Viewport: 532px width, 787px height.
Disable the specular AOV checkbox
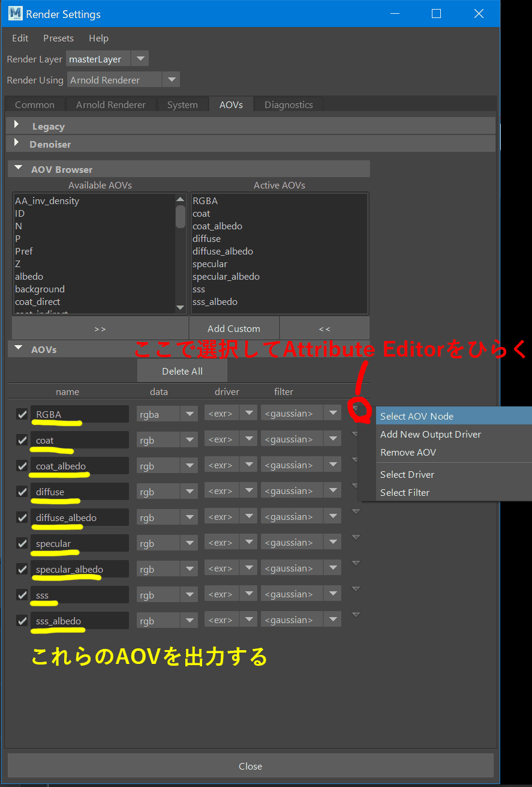pos(22,543)
